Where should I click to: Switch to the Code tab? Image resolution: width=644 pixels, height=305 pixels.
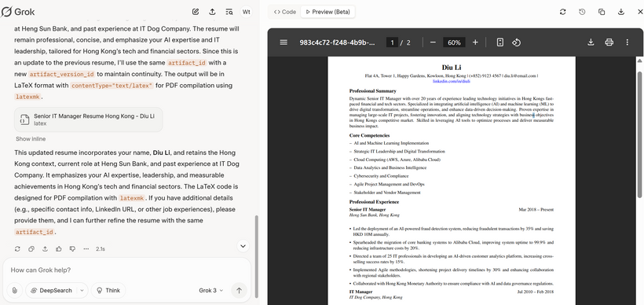[x=285, y=12]
